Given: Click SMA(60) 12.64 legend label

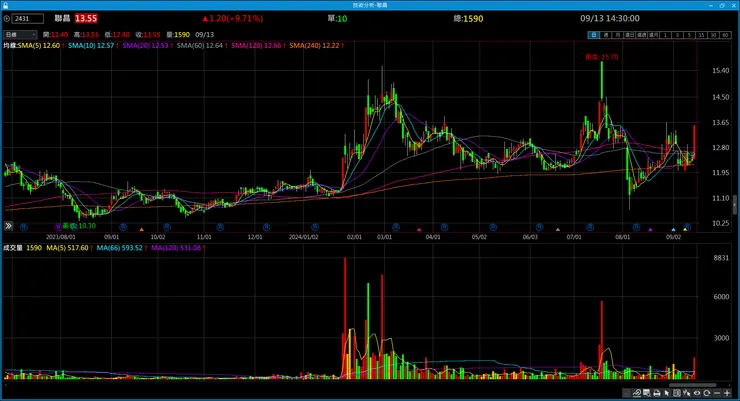Looking at the screenshot, I should [x=200, y=46].
